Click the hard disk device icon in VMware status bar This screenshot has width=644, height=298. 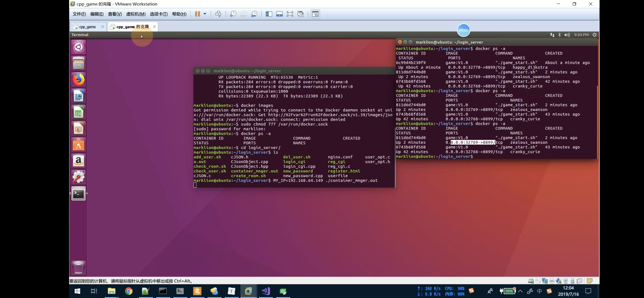531,281
